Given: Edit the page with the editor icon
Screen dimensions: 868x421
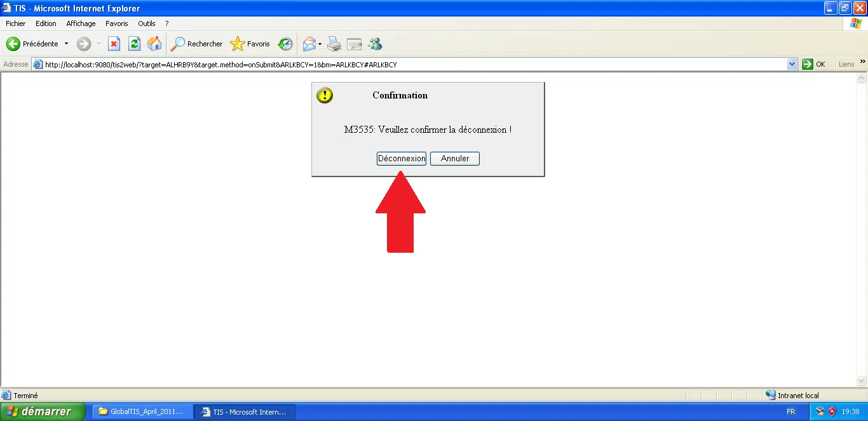Looking at the screenshot, I should pos(354,43).
